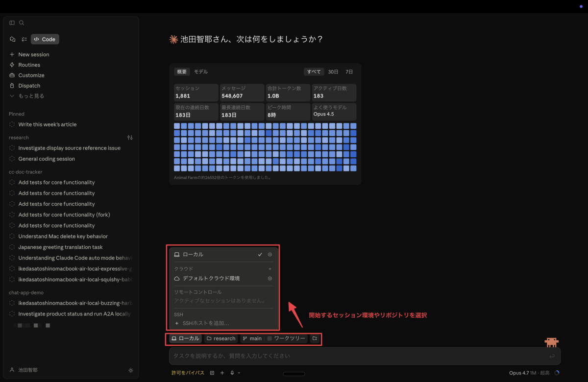Open settings gear for ローカル environment
Viewport: 588px width, 382px height.
(270, 255)
